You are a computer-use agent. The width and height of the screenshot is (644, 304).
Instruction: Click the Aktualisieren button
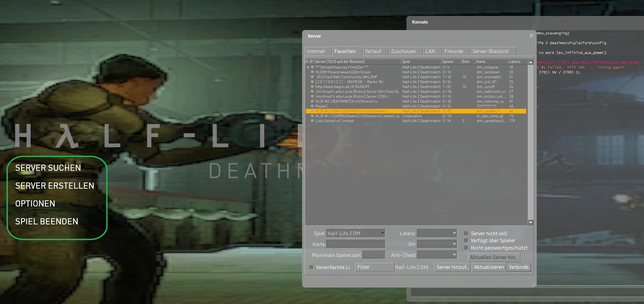point(488,267)
